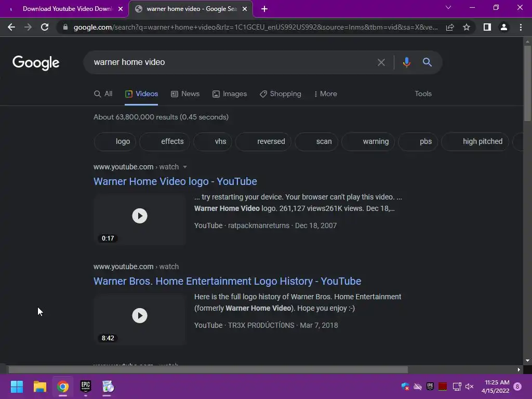Switch to the Download Youtube Video tab

[64, 9]
